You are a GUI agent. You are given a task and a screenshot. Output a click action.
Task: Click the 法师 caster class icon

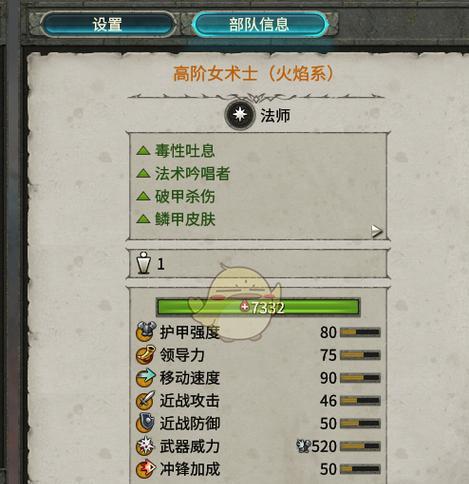[240, 115]
